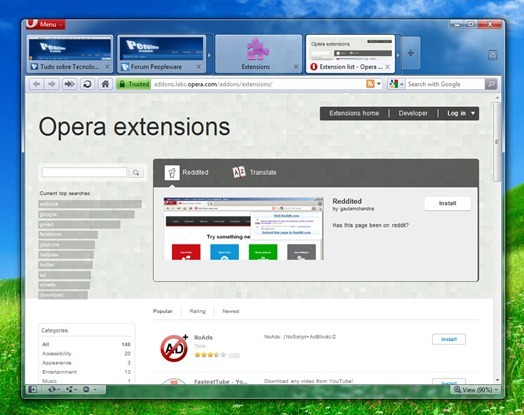Click the RSS feed icon in address bar
Image resolution: width=524 pixels, height=415 pixels.
point(370,84)
